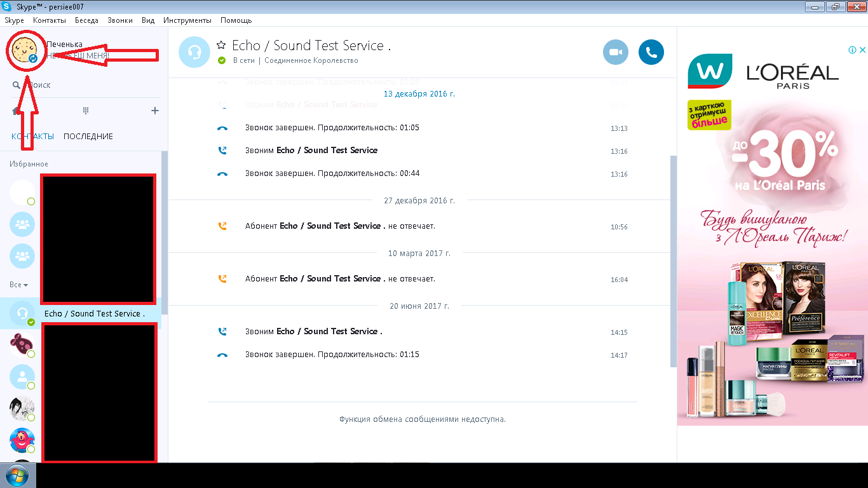868x488 pixels.
Task: Click the 13 декабря 2016 г. date separator
Action: [419, 93]
